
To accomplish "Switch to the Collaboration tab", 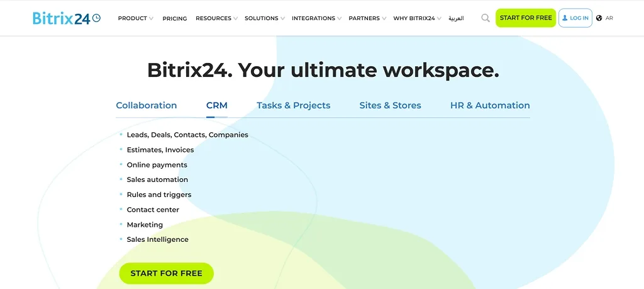I will click(x=146, y=105).
